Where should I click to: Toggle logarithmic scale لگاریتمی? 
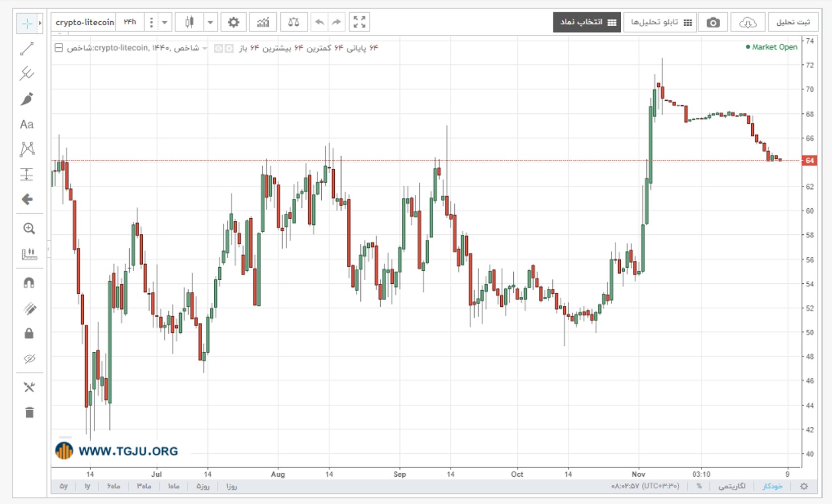[732, 486]
